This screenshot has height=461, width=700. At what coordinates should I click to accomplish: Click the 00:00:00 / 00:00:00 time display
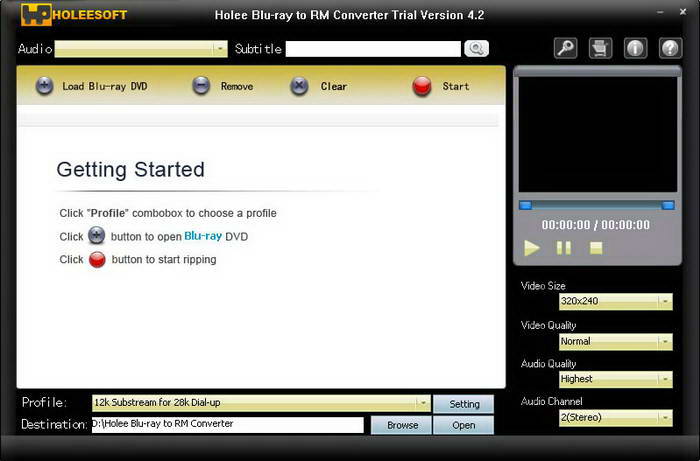click(x=596, y=224)
